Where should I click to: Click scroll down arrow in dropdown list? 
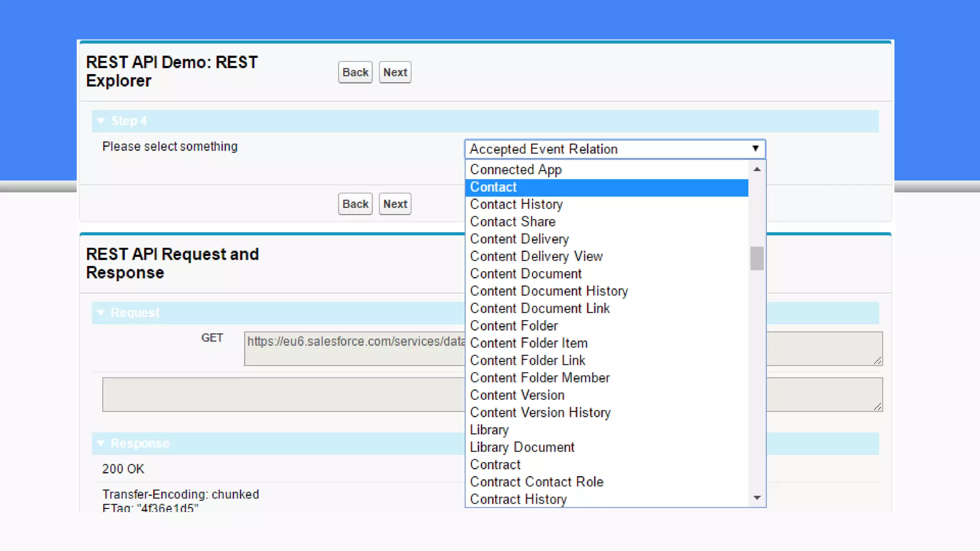click(757, 498)
